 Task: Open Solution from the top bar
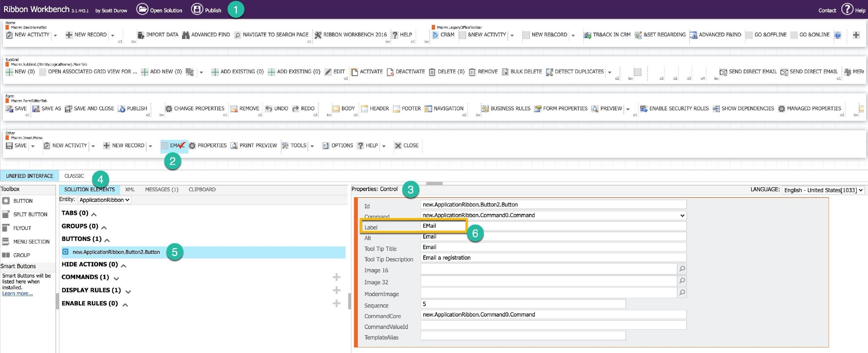pyautogui.click(x=159, y=10)
